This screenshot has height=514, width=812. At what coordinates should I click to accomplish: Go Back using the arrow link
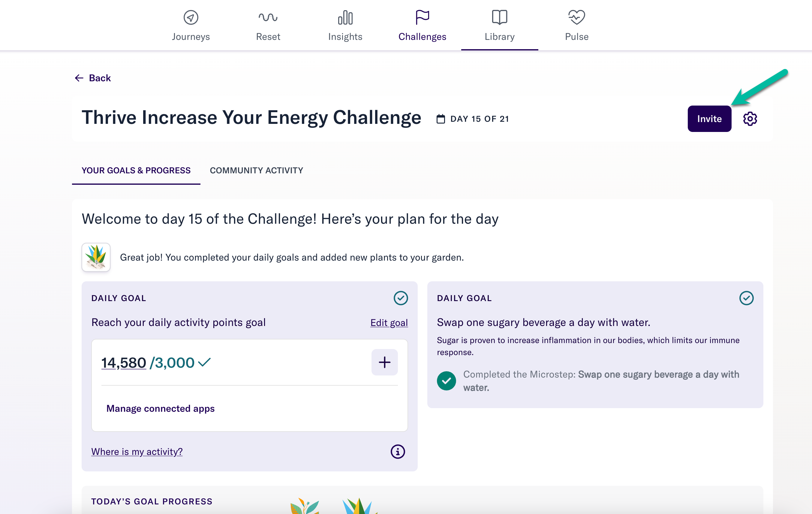(x=93, y=78)
